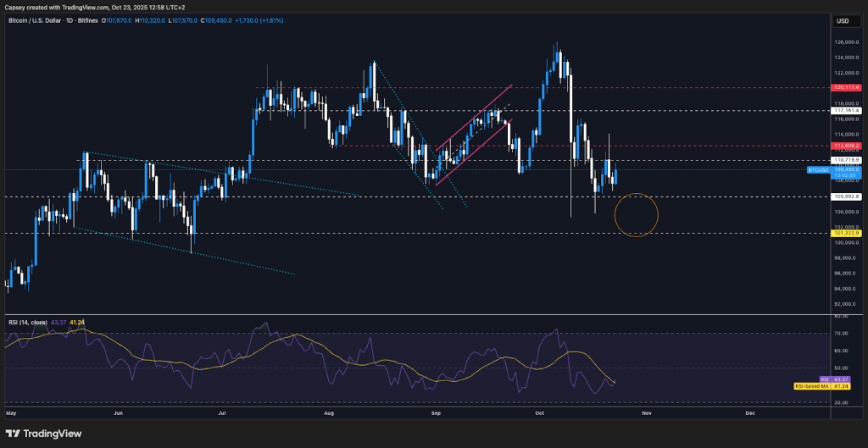Open the USD currency selector
The width and height of the screenshot is (868, 448).
click(x=842, y=21)
